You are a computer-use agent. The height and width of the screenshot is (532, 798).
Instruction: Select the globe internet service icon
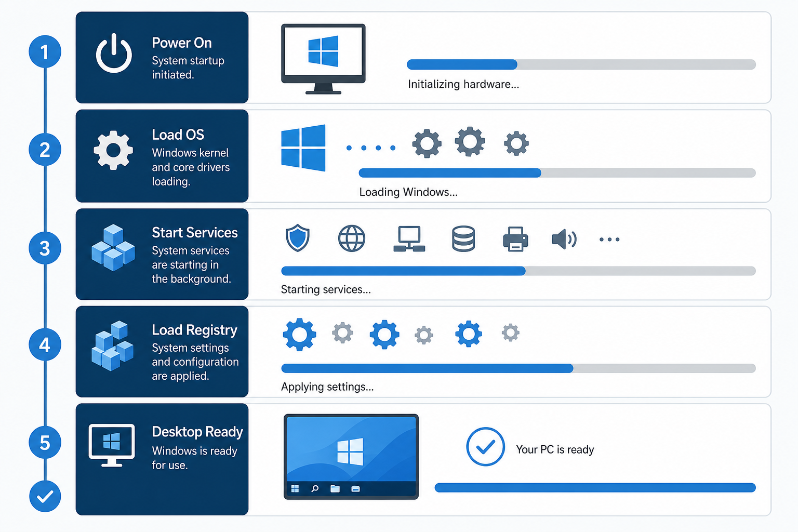click(x=352, y=238)
